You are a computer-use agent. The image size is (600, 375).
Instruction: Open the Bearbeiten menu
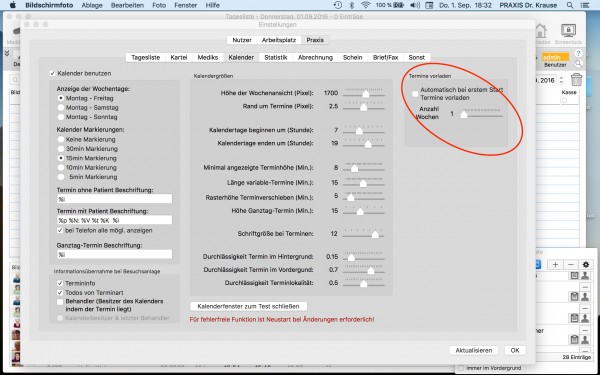127,5
